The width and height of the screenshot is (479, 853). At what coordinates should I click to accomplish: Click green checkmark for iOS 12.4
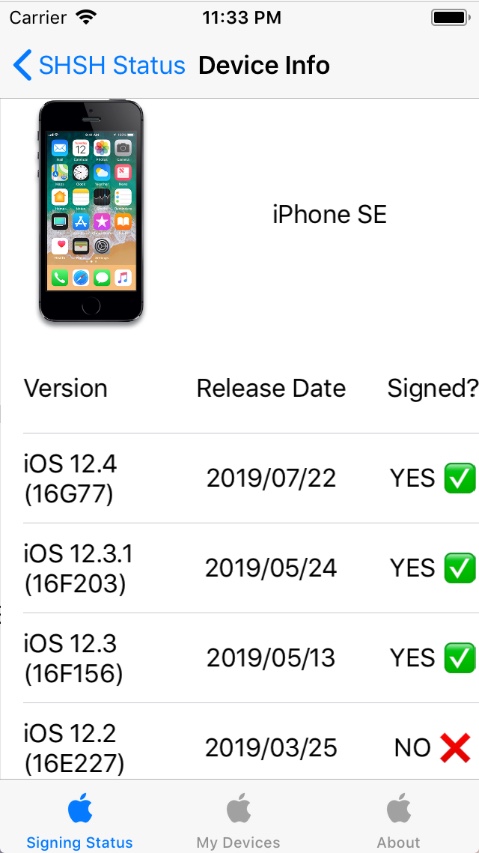459,478
